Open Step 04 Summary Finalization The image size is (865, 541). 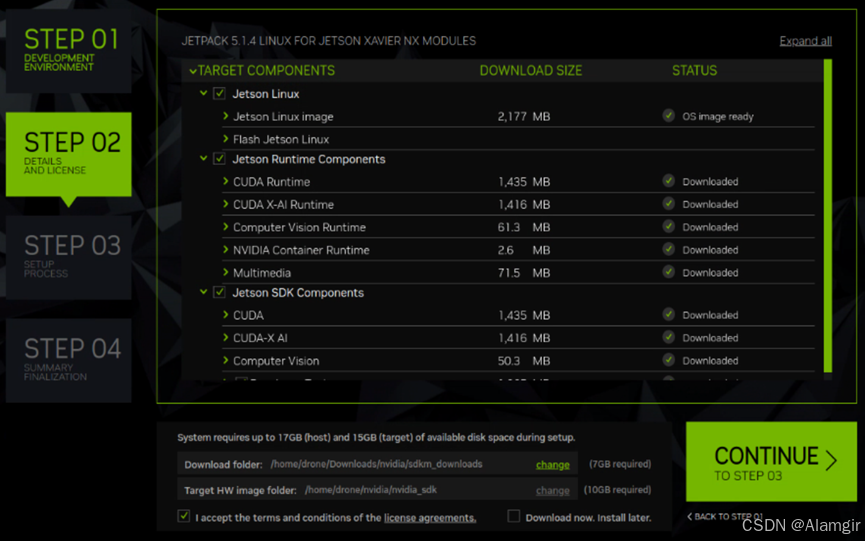pos(68,361)
